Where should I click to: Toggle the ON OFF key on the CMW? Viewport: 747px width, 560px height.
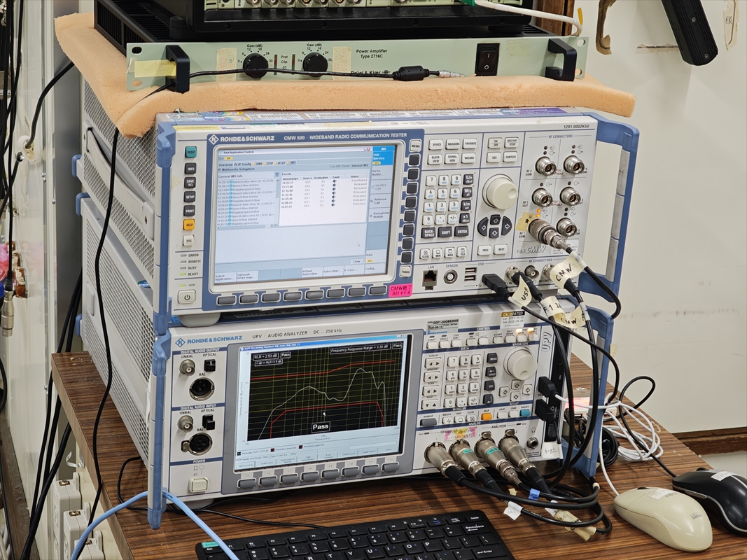pyautogui.click(x=495, y=143)
